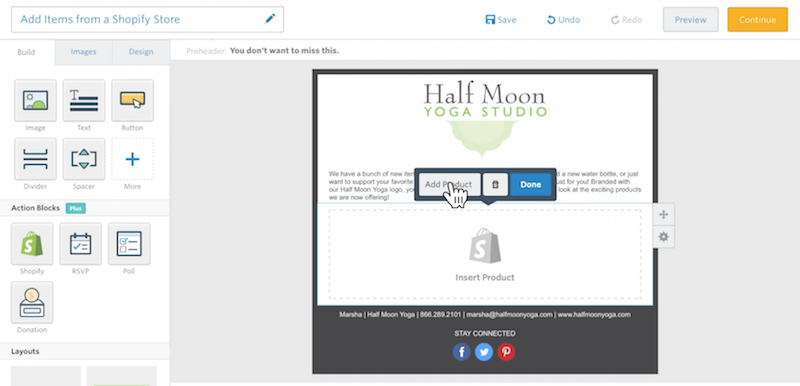Click the STAY CONNECTED heading
The width and height of the screenshot is (800, 386).
coord(485,333)
